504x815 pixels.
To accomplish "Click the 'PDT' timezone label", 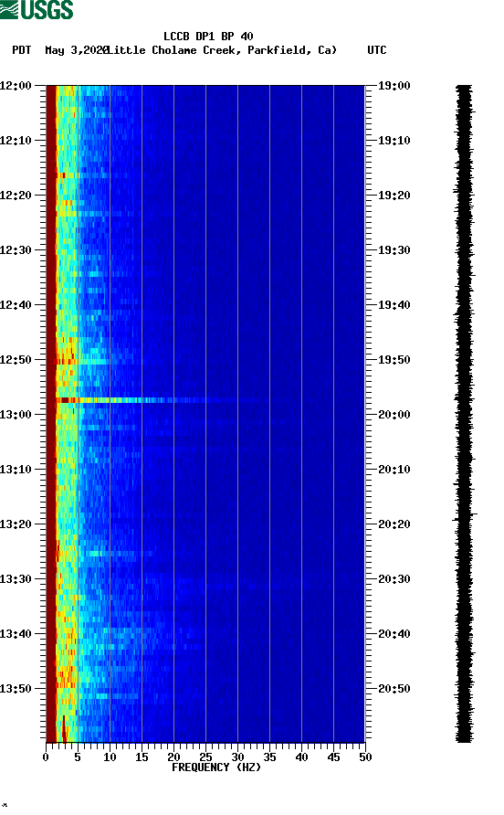I will pos(22,50).
